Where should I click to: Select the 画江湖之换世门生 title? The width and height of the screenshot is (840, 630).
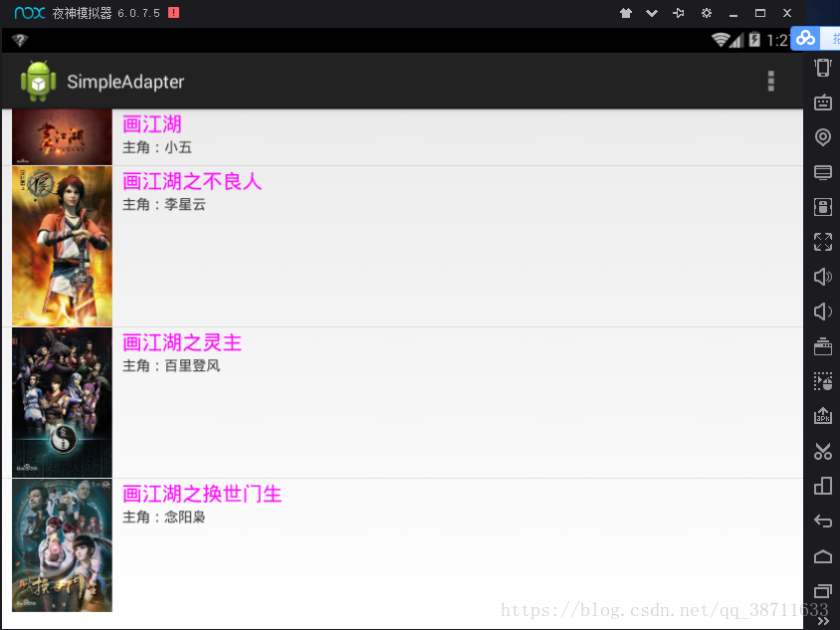click(x=202, y=494)
